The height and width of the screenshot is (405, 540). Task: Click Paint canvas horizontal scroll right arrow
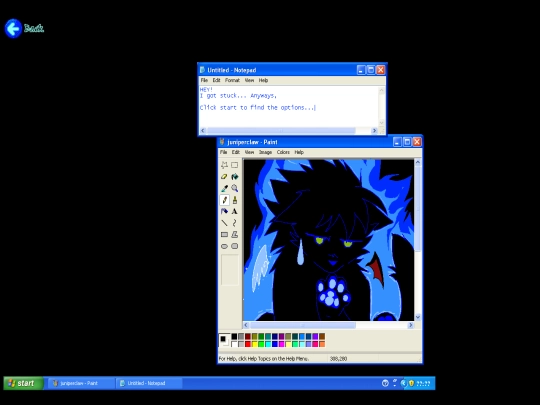click(411, 325)
